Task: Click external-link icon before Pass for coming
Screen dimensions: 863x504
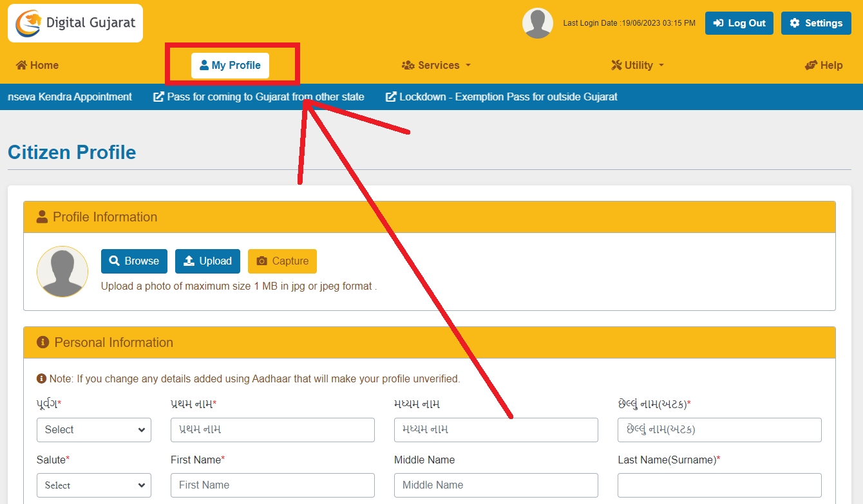Action: point(158,97)
